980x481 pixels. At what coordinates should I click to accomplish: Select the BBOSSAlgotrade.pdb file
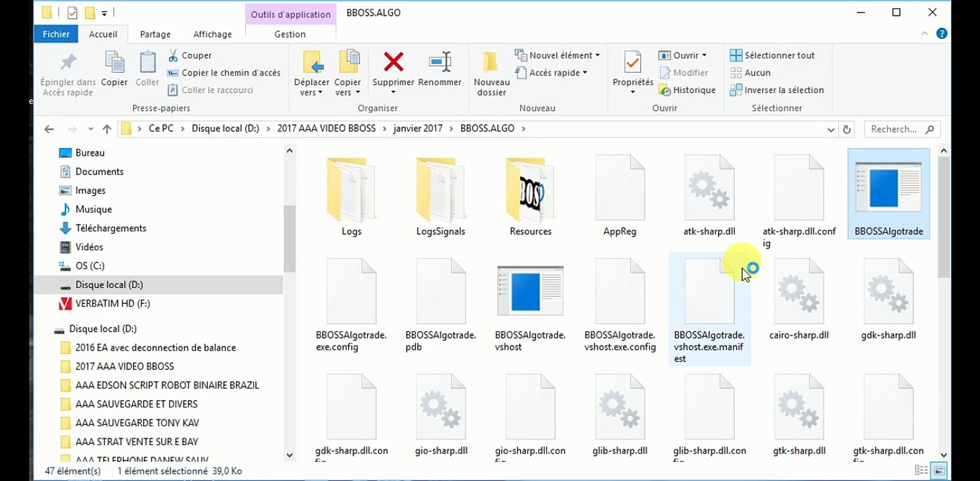[x=441, y=306]
